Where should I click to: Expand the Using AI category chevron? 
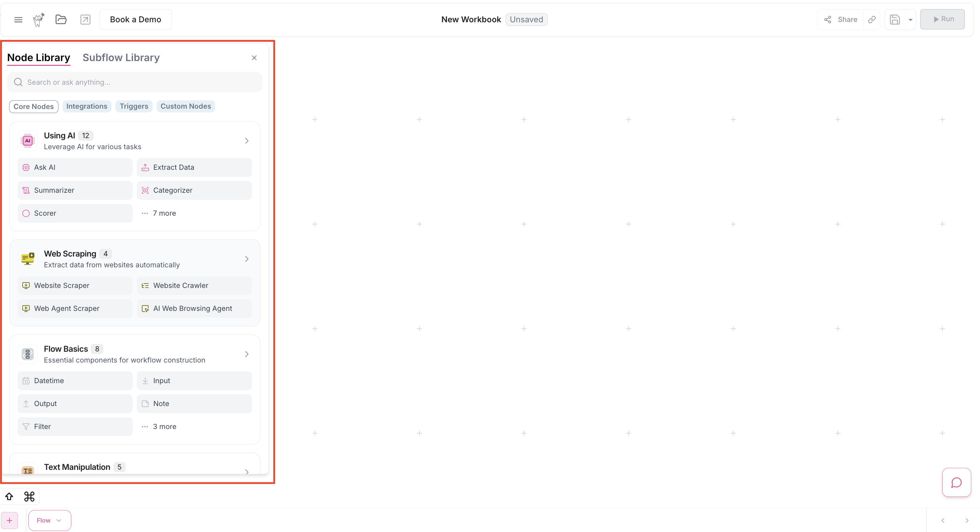tap(247, 141)
